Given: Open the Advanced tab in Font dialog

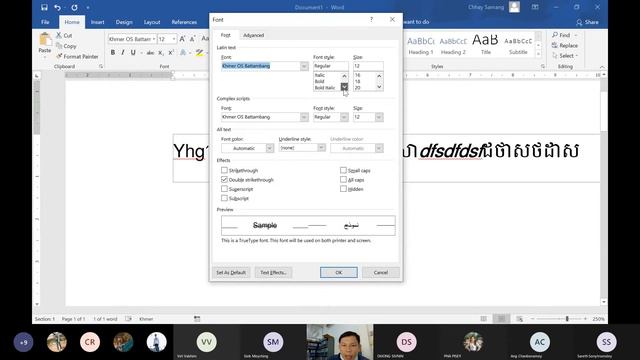Looking at the screenshot, I should [253, 36].
